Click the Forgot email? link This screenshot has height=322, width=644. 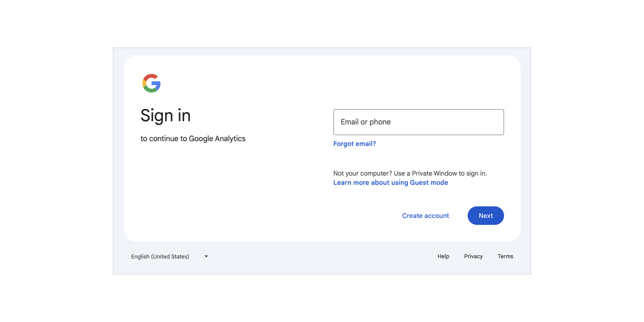coord(354,144)
